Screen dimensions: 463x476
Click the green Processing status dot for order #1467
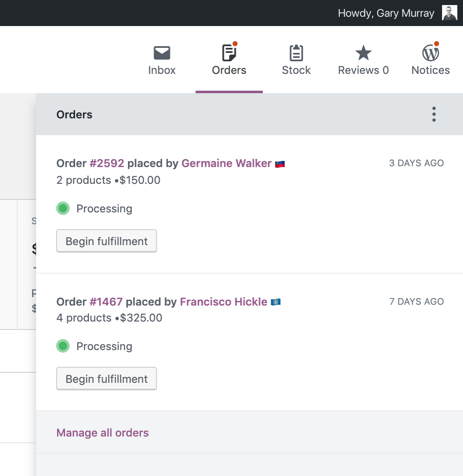click(x=62, y=346)
